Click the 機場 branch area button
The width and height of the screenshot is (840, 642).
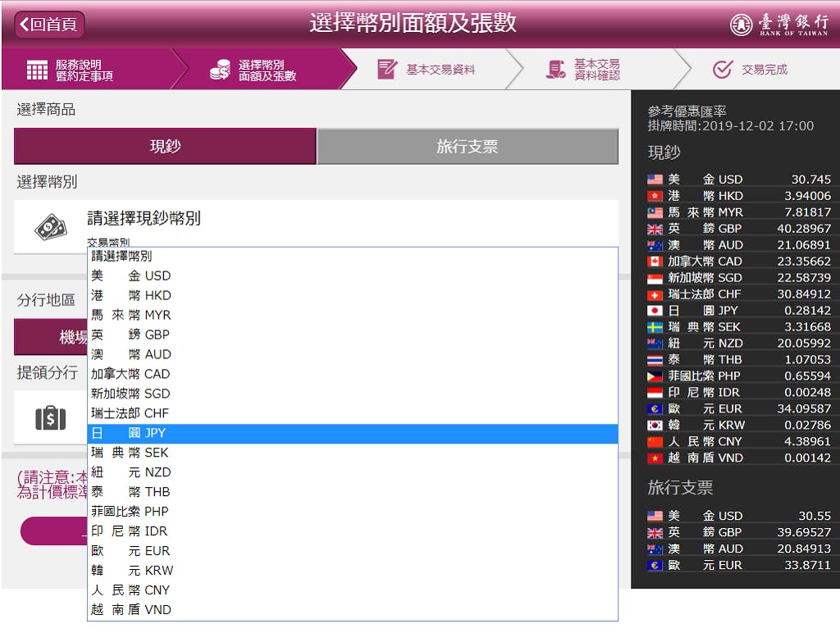[51, 337]
